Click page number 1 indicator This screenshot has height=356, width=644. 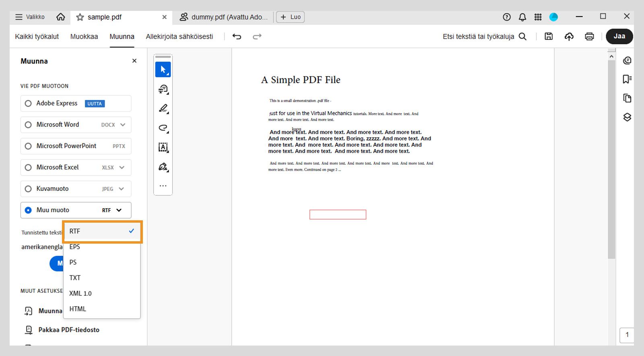tap(627, 335)
